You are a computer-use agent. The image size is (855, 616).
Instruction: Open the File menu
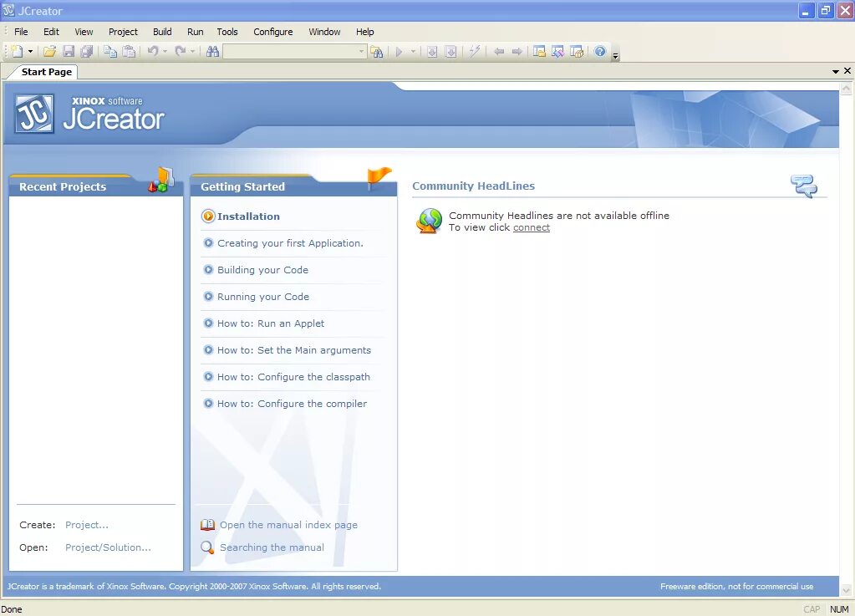[21, 32]
